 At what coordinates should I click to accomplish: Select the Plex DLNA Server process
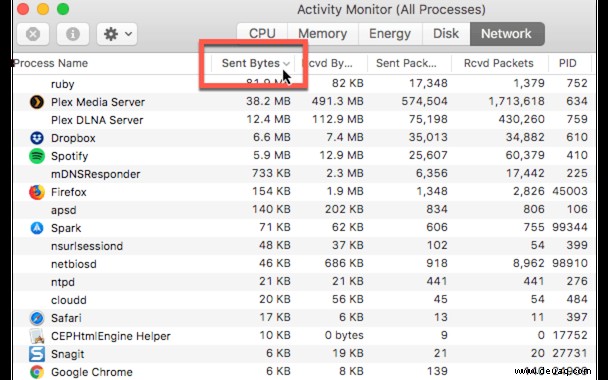tap(97, 120)
